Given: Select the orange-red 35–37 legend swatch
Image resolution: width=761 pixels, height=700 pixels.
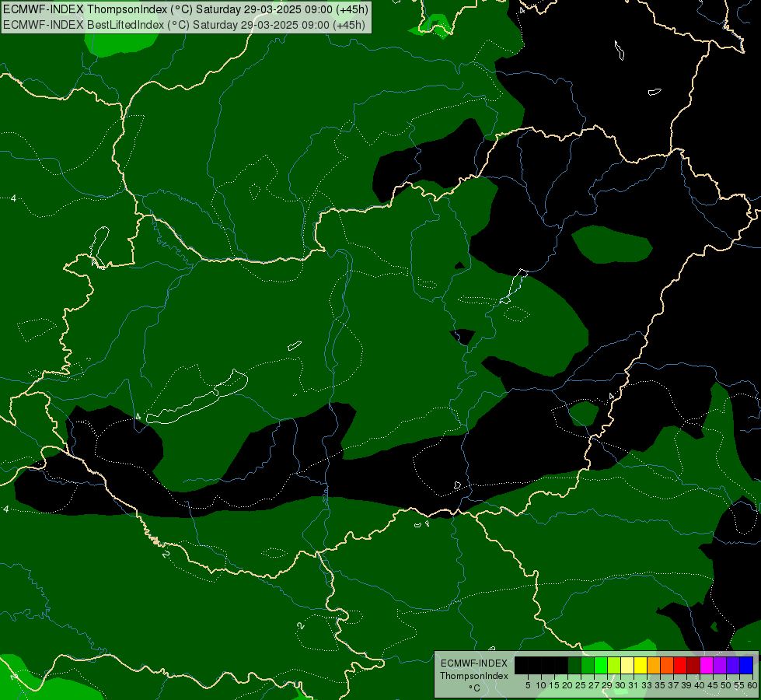Looking at the screenshot, I should [667, 665].
